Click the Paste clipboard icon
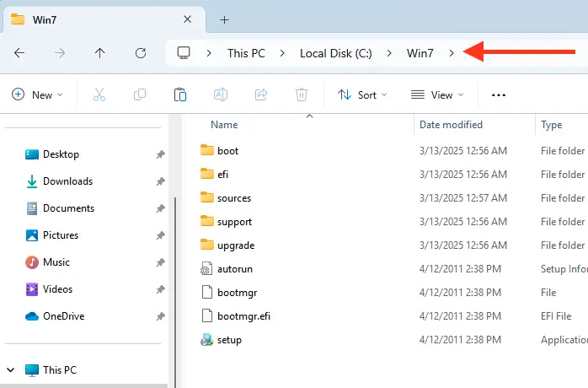Image resolution: width=588 pixels, height=388 pixels. point(179,95)
